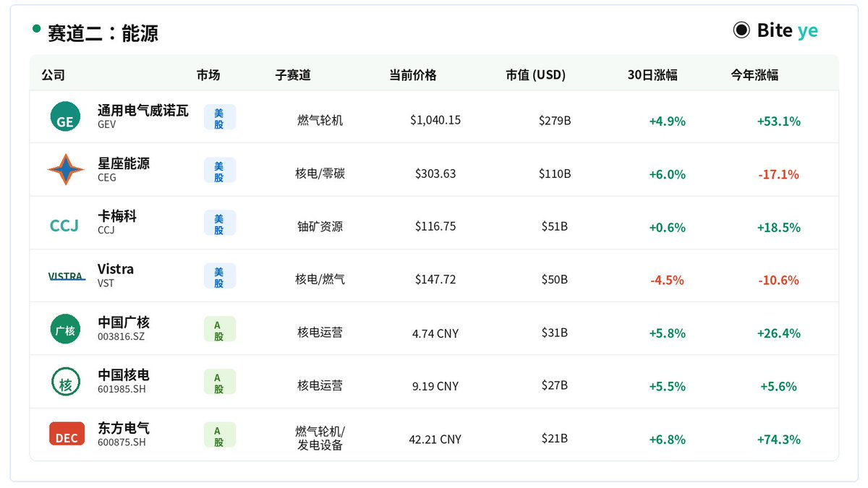Click the A股 badge for 601985.SH
The image size is (868, 488).
219,382
